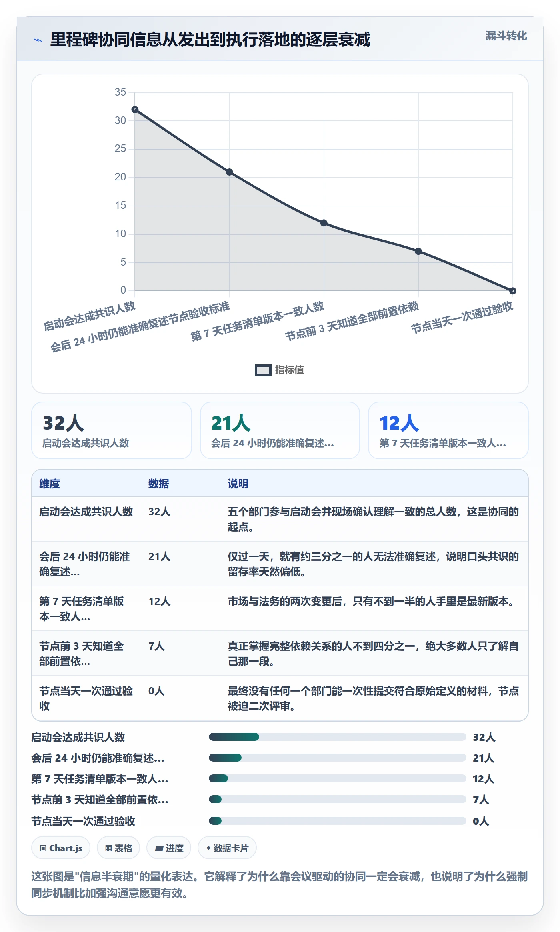Viewport: 560px width, 932px height.
Task: Click the progress bar for 节点前 3 天知道全部前置依…
Action: pos(338,799)
